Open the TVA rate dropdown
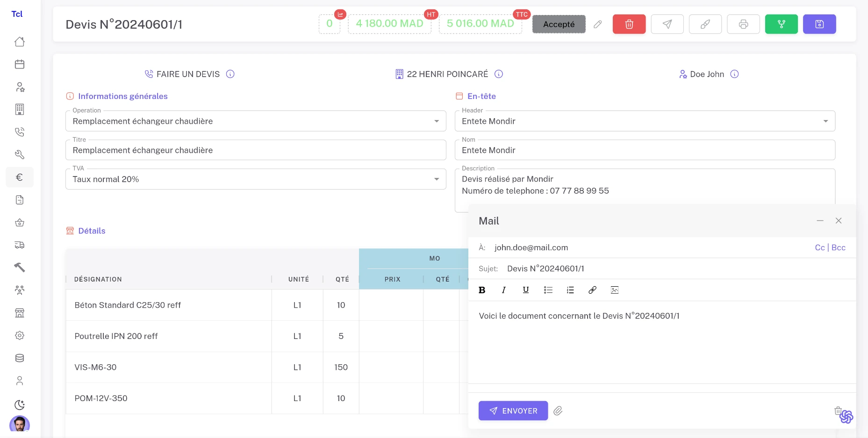 tap(436, 179)
